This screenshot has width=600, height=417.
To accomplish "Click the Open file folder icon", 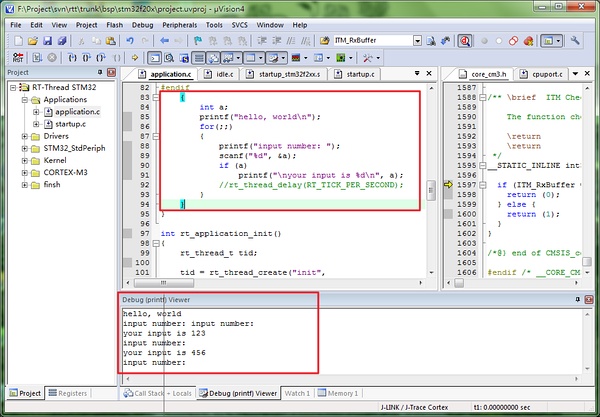I will [x=31, y=41].
